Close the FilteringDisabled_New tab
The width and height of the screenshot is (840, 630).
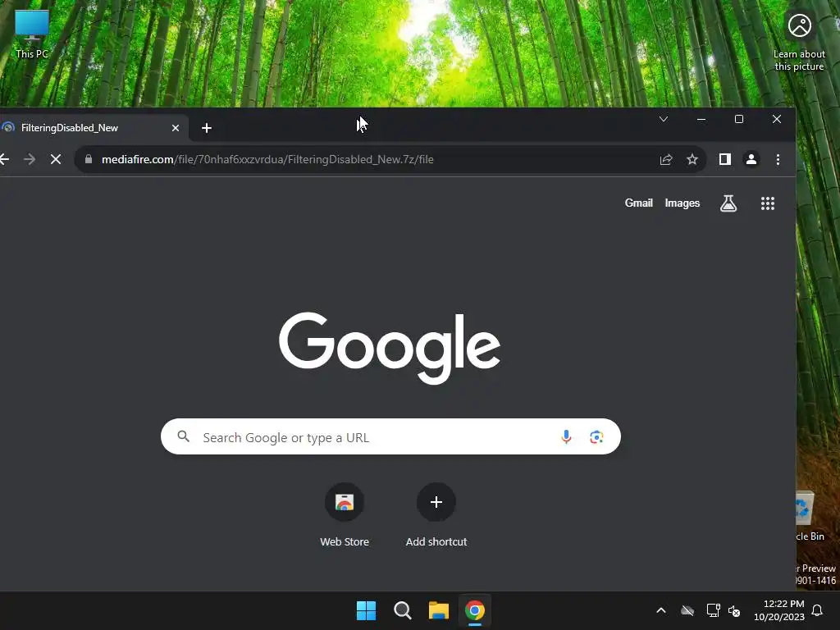click(x=176, y=128)
